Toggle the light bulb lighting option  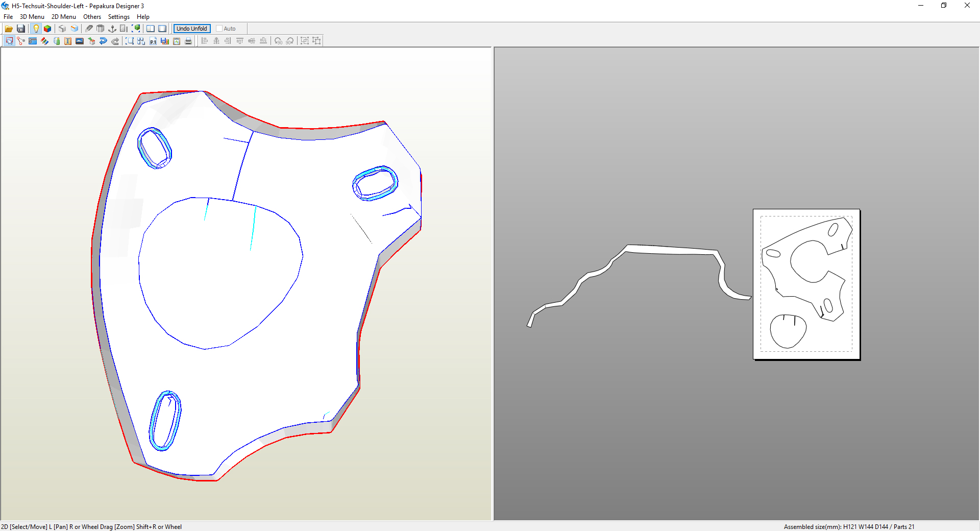36,29
